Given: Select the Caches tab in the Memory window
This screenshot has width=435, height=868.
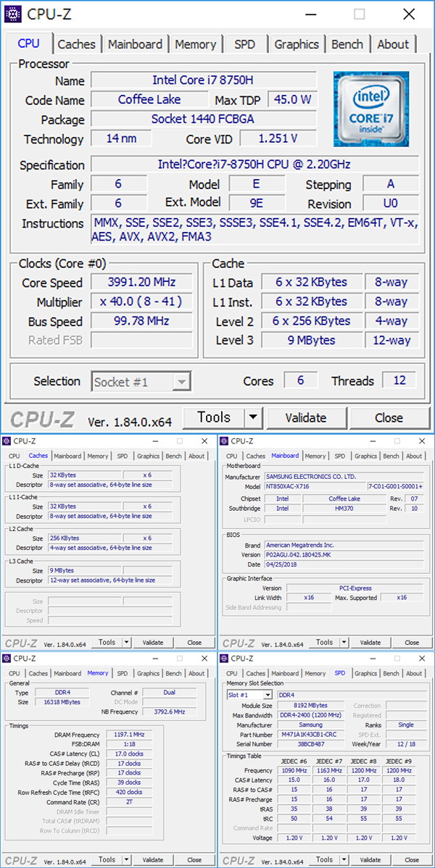Looking at the screenshot, I should (38, 674).
